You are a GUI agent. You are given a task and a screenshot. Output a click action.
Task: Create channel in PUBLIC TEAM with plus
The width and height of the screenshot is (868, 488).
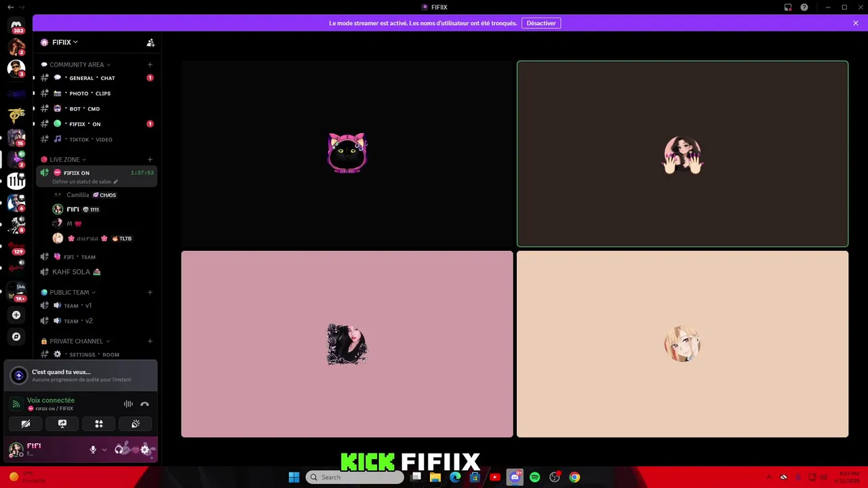click(x=150, y=292)
